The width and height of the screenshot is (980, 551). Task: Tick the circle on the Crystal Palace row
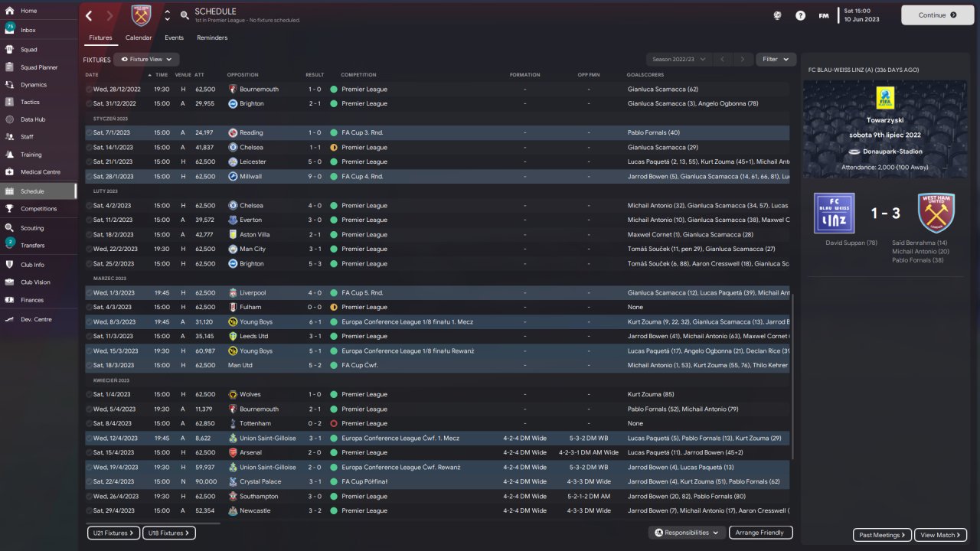89,482
